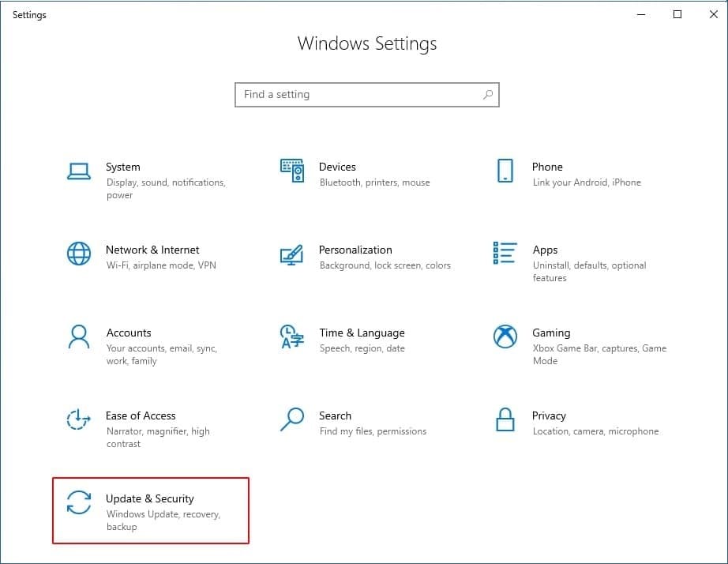Click the Time & Language icon
Image resolution: width=728 pixels, height=564 pixels.
tap(292, 337)
